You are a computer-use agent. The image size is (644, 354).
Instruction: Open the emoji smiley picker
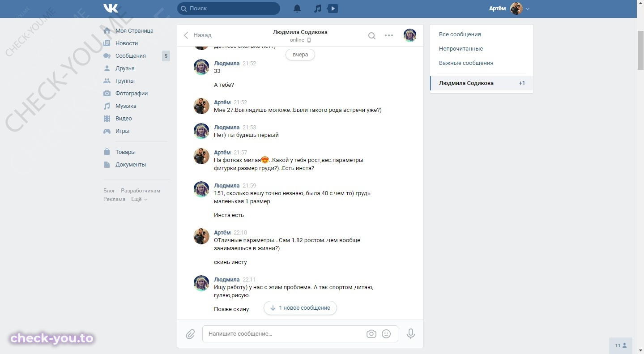coord(387,334)
